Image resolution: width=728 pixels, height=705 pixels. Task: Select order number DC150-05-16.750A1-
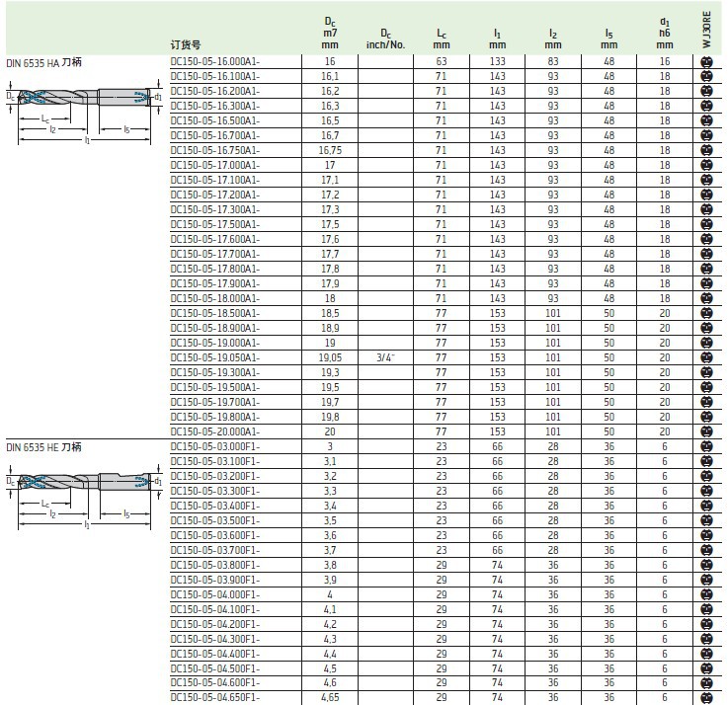coord(215,150)
